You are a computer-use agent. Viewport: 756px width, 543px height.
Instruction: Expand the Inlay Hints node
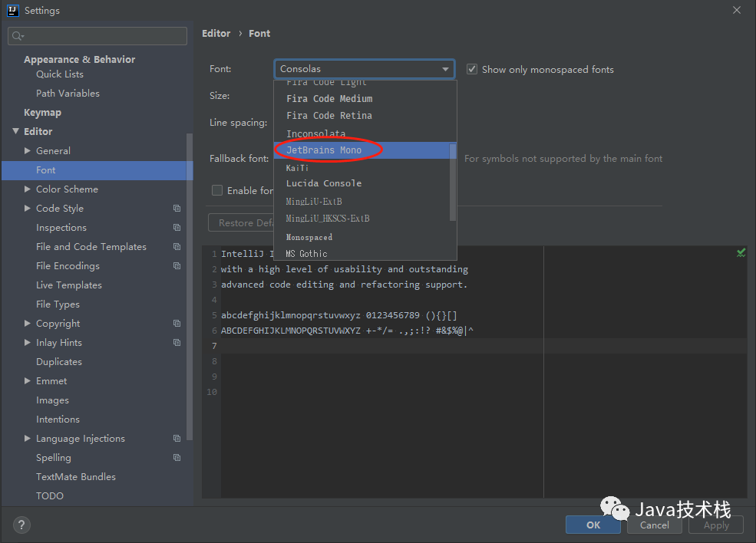(28, 343)
